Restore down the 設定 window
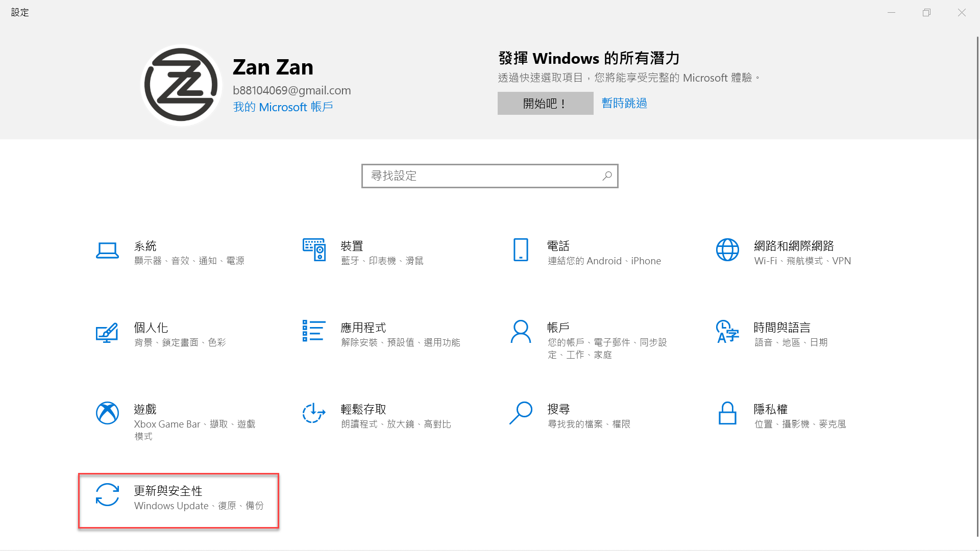The width and height of the screenshot is (980, 551). pyautogui.click(x=926, y=12)
